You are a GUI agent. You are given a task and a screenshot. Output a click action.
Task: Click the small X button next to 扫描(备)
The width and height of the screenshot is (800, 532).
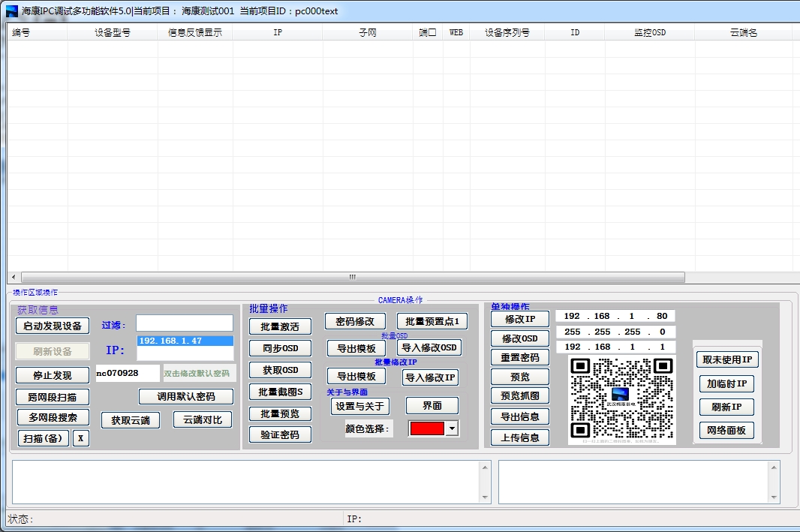(x=80, y=438)
